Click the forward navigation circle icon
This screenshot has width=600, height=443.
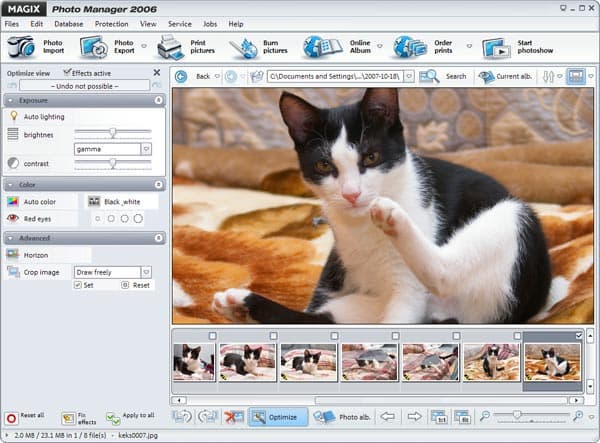(x=231, y=77)
